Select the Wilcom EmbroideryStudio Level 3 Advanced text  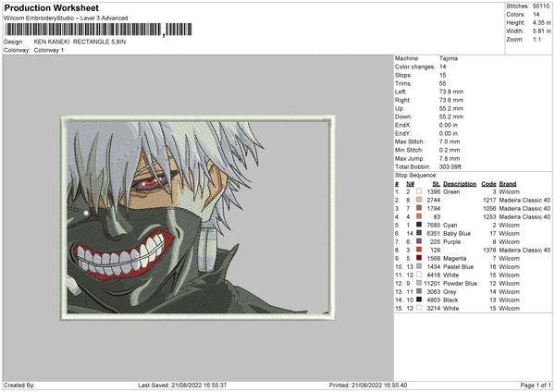(66, 18)
